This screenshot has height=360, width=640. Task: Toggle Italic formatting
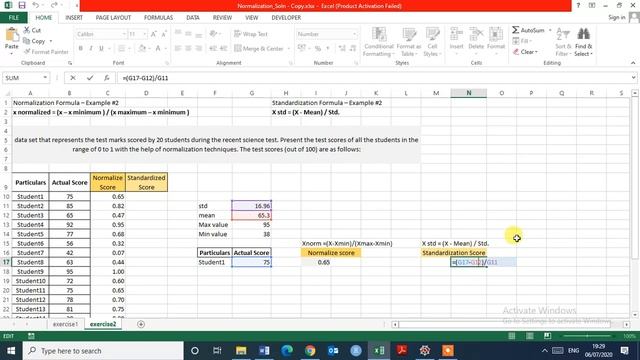point(91,48)
